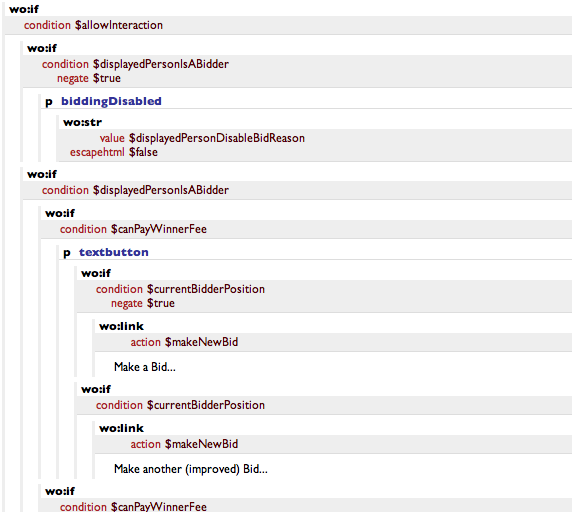Select the second wo:link element header
578x512 pixels.
pos(121,428)
